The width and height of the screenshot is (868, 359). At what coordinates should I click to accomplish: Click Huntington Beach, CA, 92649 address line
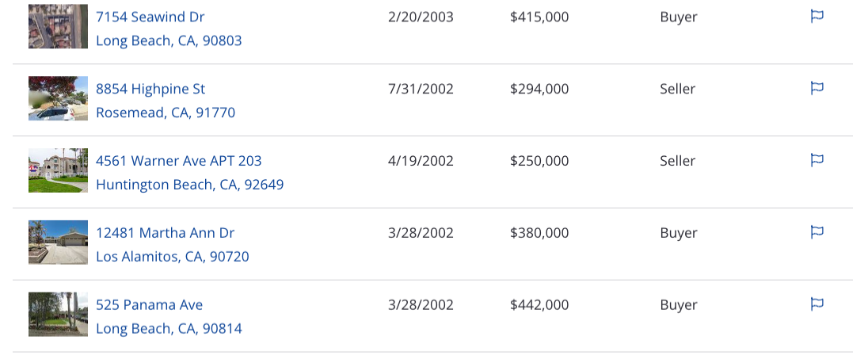[190, 185]
